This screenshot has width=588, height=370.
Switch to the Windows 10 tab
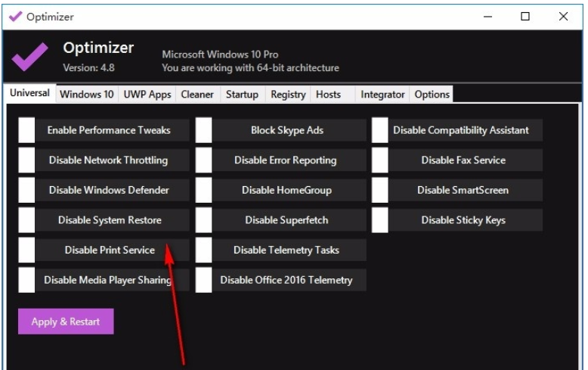coord(87,95)
